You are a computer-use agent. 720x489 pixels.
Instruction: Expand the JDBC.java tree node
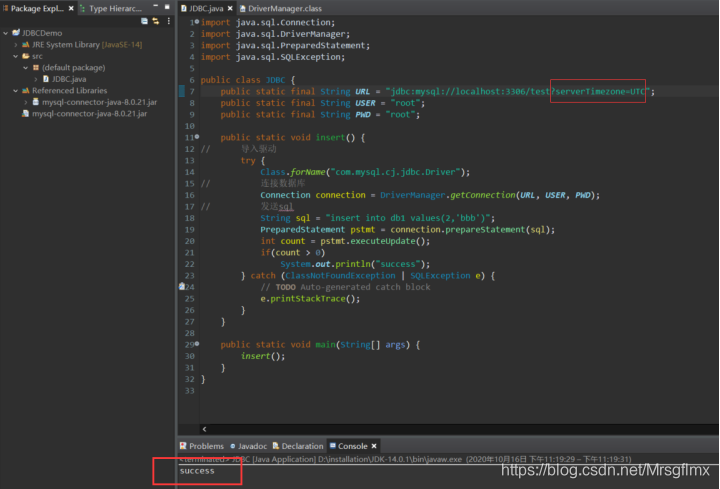click(x=36, y=79)
